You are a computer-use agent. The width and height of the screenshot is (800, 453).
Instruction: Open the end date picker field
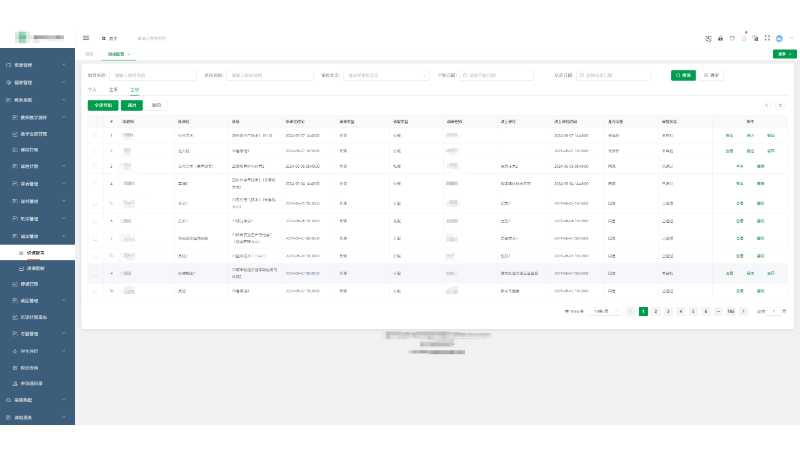click(613, 75)
